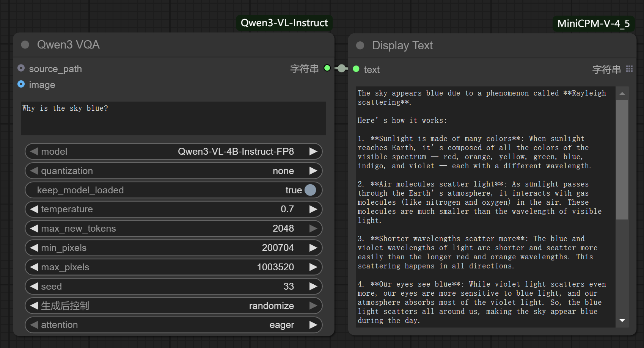This screenshot has height=348, width=644.
Task: Click the grid handle icon beside 字符串 in Display Text
Action: click(629, 69)
